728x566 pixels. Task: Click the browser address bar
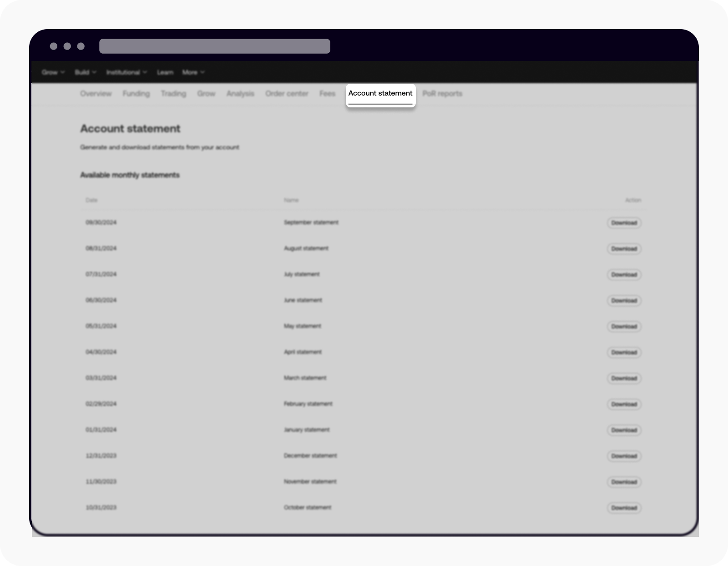[x=214, y=46]
